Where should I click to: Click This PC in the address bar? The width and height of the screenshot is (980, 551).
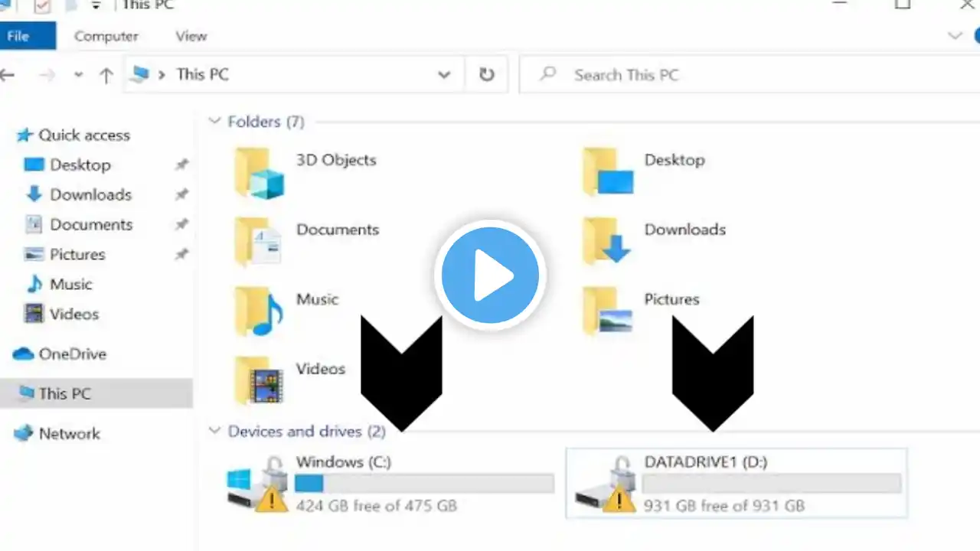pos(202,74)
